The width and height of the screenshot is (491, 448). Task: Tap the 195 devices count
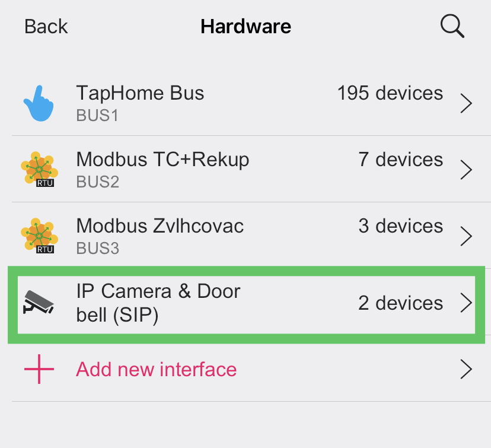tap(390, 93)
